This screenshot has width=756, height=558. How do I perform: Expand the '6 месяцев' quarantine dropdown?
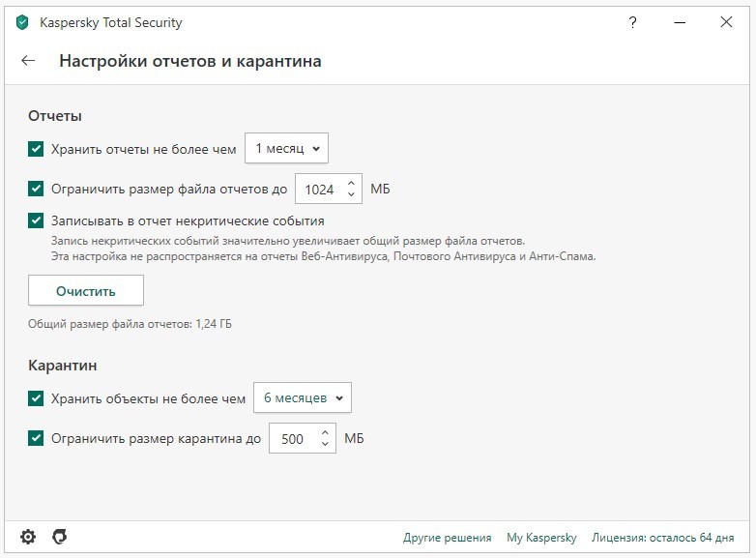click(x=302, y=397)
